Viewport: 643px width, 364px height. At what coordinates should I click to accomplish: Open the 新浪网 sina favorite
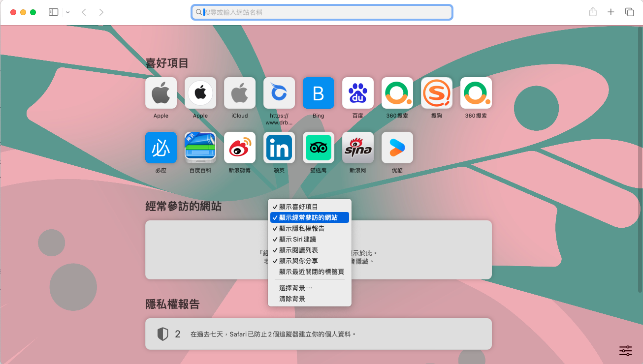358,147
